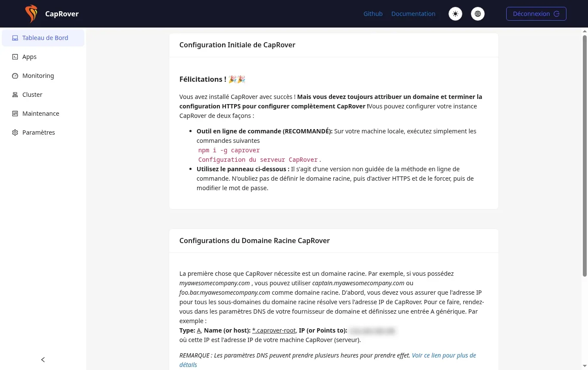Click the '*.caprover-root' host text
The width and height of the screenshot is (588, 370).
pos(274,330)
